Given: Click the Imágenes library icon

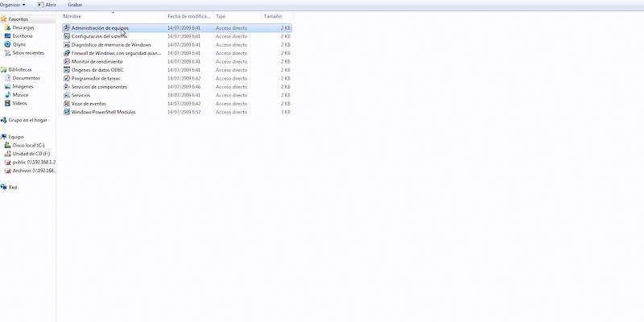Looking at the screenshot, I should point(7,87).
